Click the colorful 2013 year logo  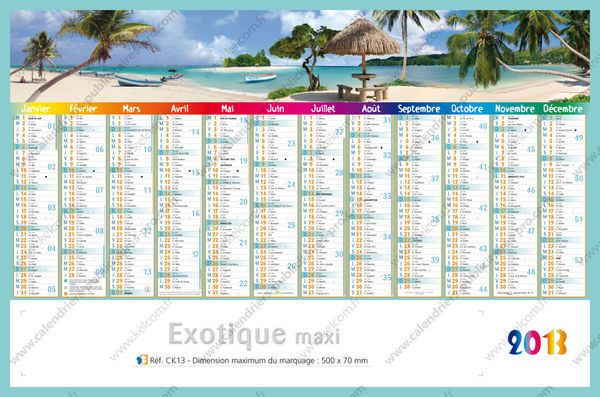[537, 342]
